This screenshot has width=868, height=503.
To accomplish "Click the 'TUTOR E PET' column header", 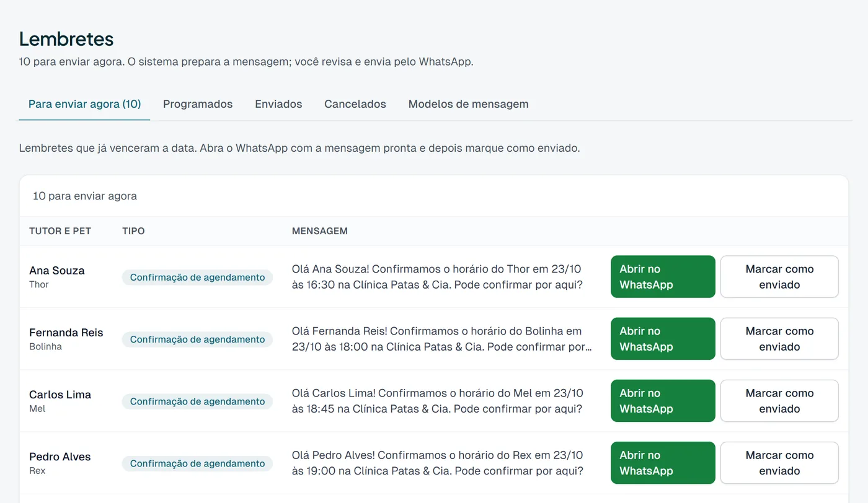I will click(60, 231).
